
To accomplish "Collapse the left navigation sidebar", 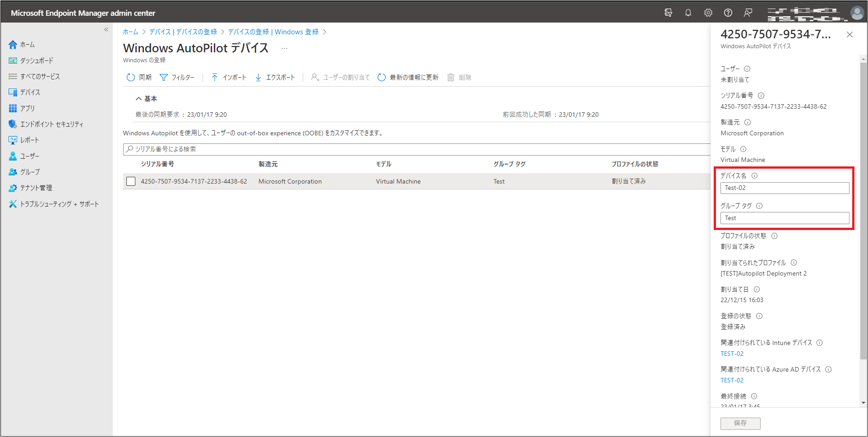I will tap(106, 30).
